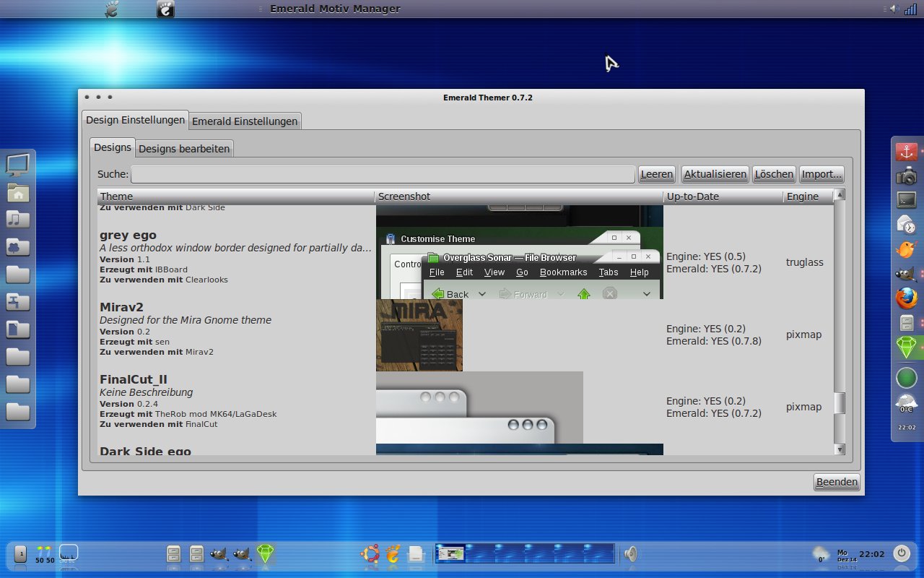Click the theme list scrollbar down arrow
The image size is (924, 578).
click(x=840, y=449)
